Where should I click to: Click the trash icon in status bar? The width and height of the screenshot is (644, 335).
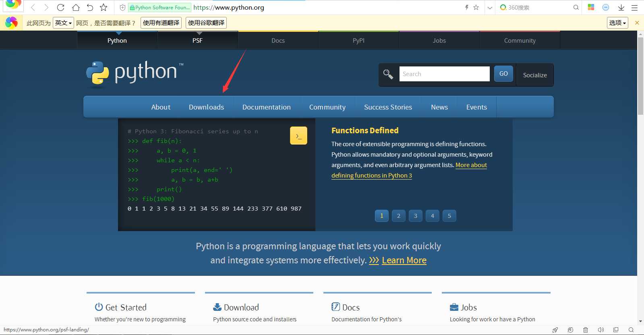[x=586, y=330]
